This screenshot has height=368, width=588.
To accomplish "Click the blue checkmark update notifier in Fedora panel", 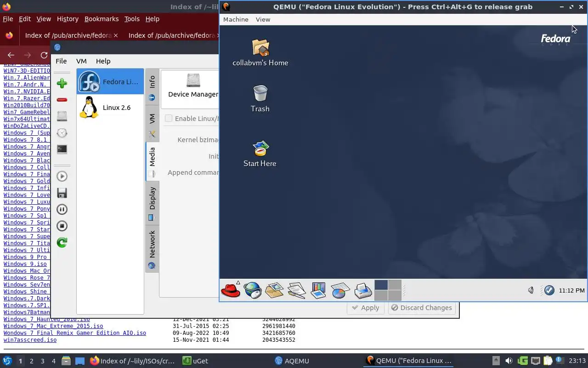I will click(x=549, y=290).
